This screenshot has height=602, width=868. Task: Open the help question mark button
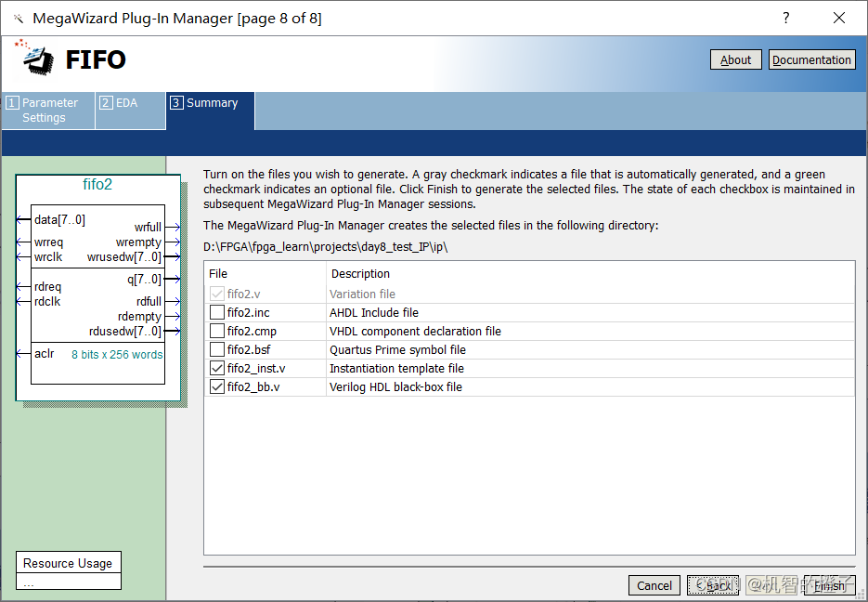click(x=786, y=18)
